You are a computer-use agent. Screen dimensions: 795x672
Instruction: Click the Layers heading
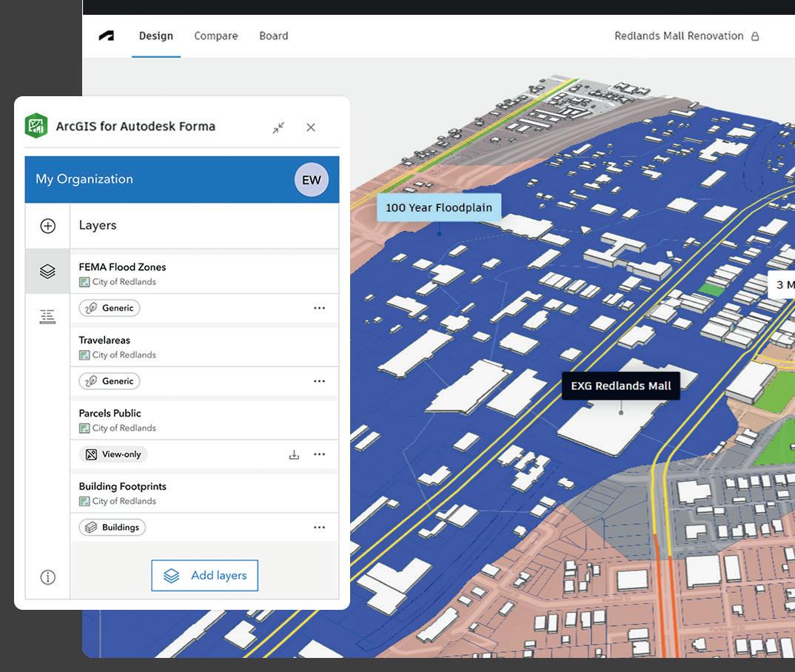(x=98, y=225)
